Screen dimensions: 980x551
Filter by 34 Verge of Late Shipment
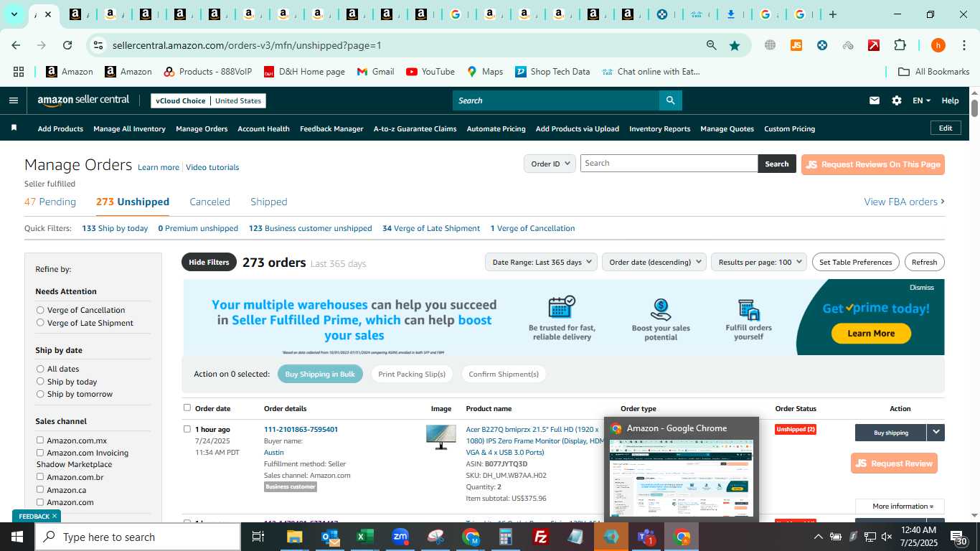pos(431,228)
